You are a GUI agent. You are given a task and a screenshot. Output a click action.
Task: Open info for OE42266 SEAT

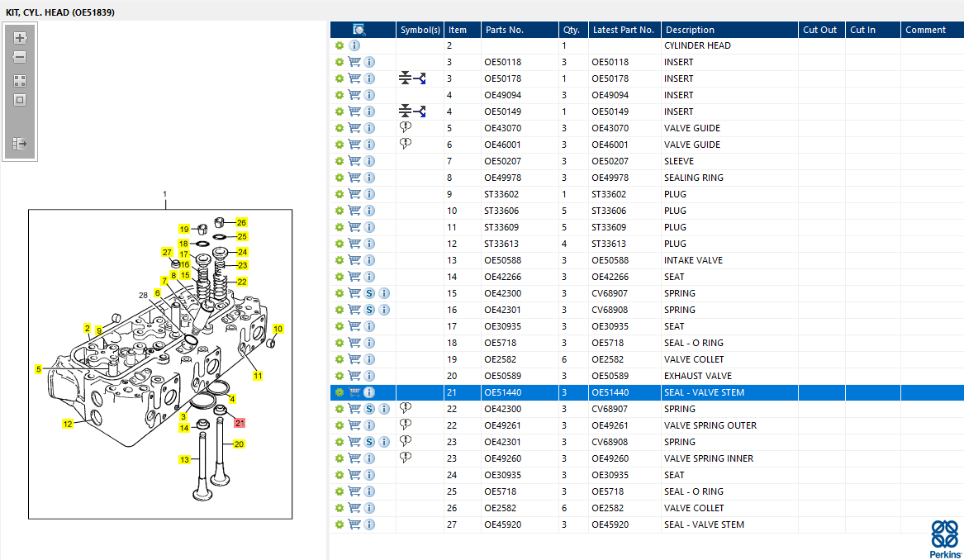coord(369,278)
